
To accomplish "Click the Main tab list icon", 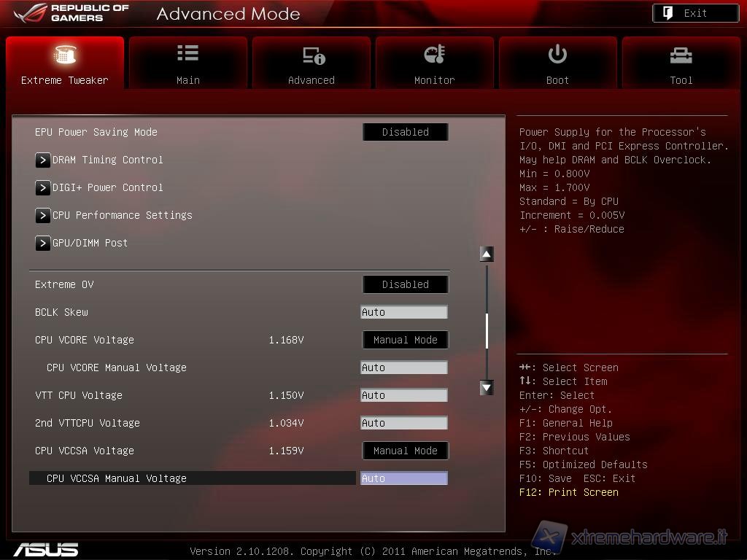I will 187,54.
